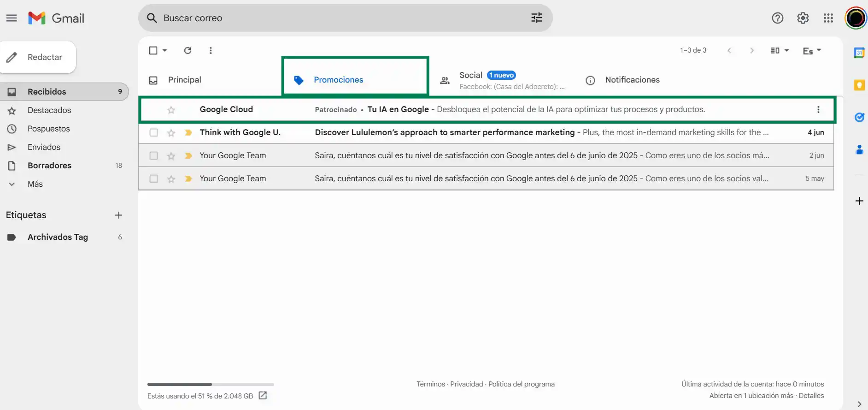
Task: Switch to the Principal tab
Action: point(210,80)
